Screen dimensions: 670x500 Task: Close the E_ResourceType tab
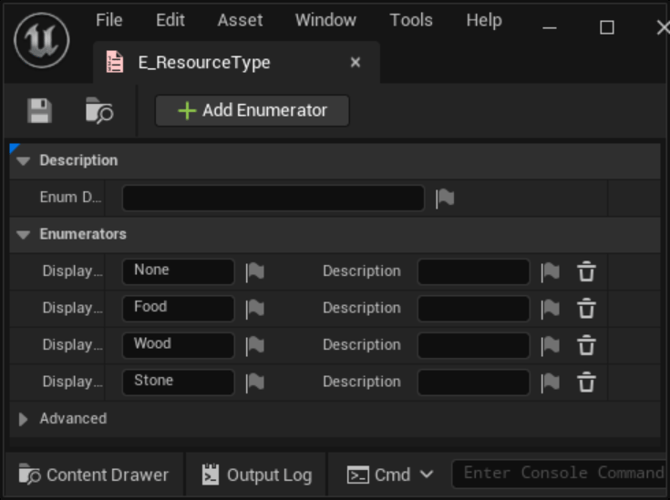[355, 63]
